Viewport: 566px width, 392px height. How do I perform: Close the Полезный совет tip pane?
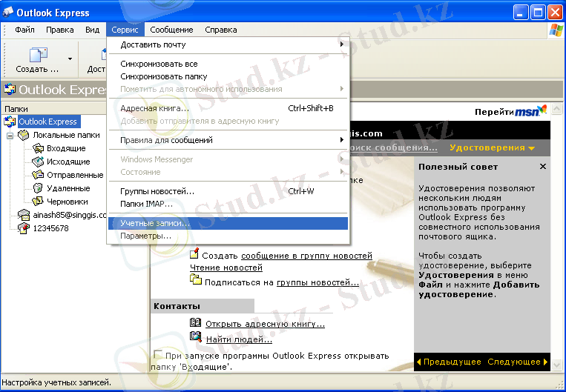click(542, 167)
